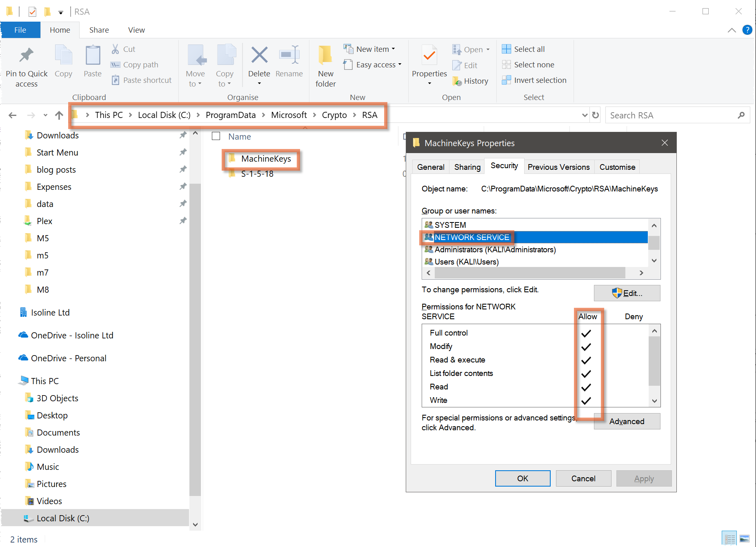Open file History
This screenshot has width=756, height=547.
click(470, 81)
